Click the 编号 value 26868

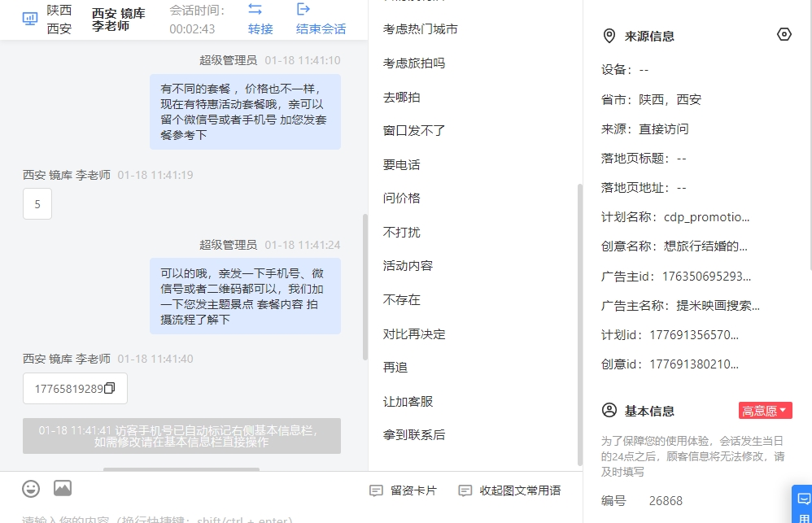666,501
